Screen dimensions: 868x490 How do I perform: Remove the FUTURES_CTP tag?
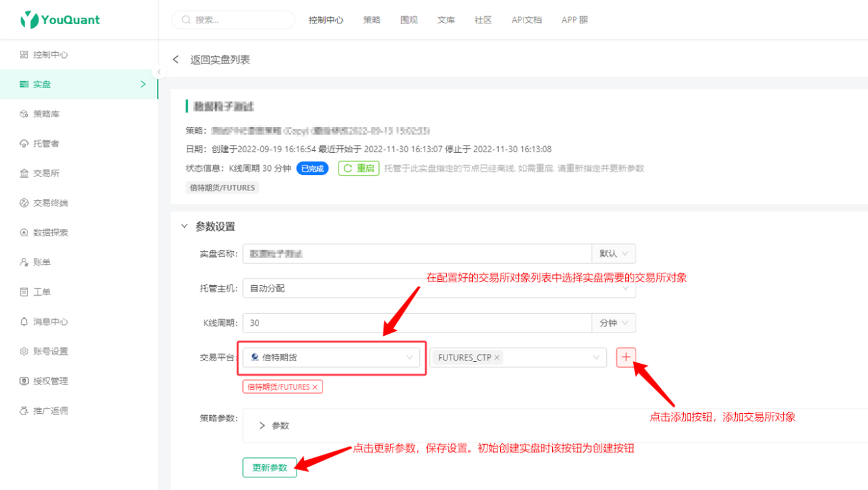pyautogui.click(x=497, y=358)
